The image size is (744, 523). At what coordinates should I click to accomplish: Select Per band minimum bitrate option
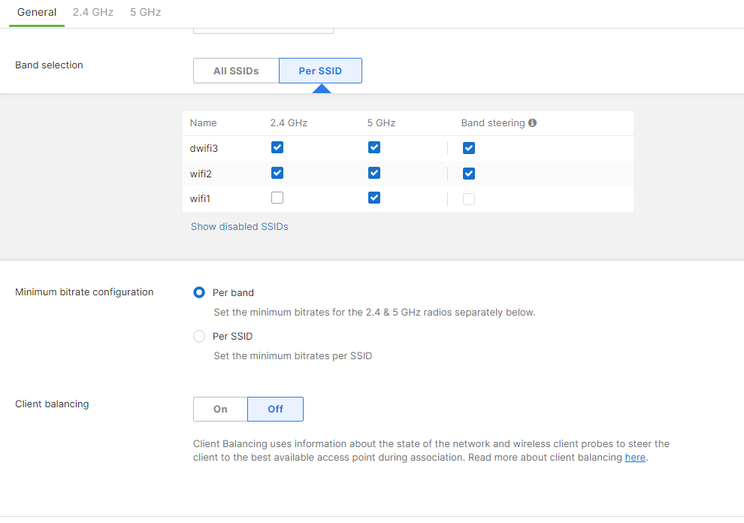click(x=199, y=293)
